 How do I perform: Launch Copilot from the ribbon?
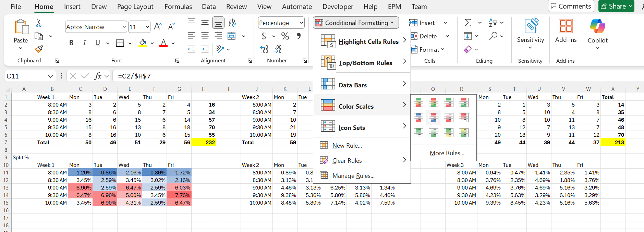coord(597,34)
